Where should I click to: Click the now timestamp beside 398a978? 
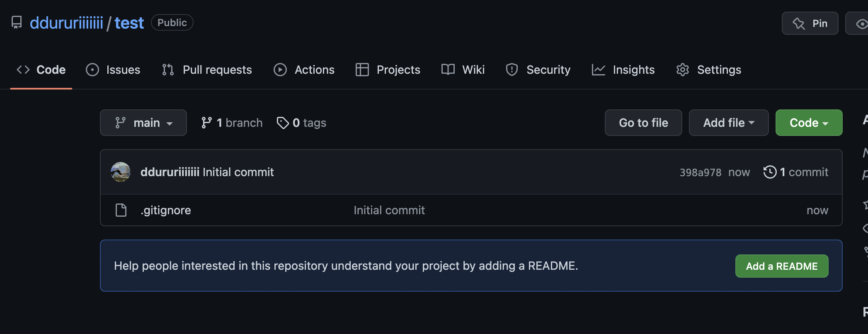coord(739,172)
